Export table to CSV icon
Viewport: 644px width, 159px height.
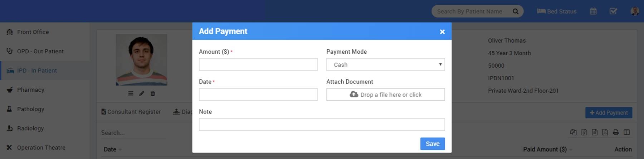pos(595,132)
